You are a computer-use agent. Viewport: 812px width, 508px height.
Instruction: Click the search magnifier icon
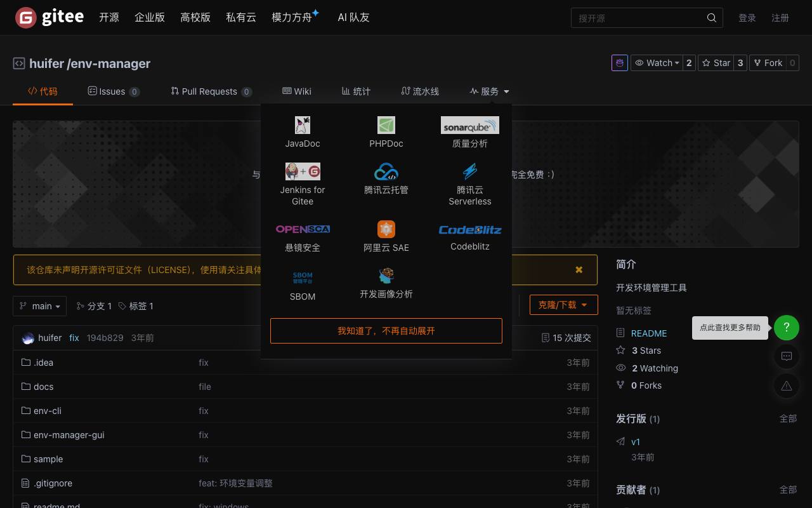(712, 18)
